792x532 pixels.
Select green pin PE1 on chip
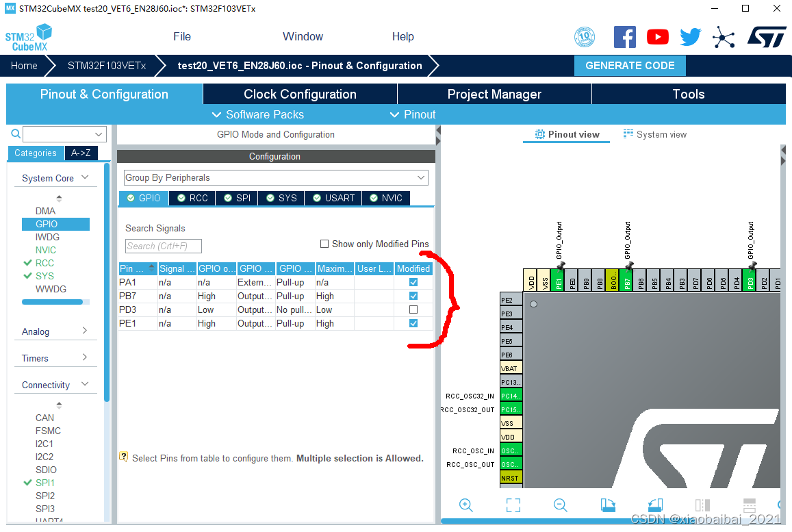click(558, 280)
